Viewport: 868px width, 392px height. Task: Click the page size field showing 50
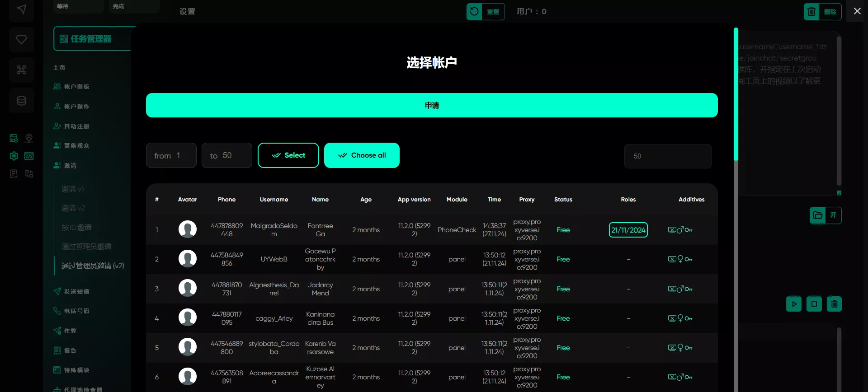pyautogui.click(x=668, y=156)
